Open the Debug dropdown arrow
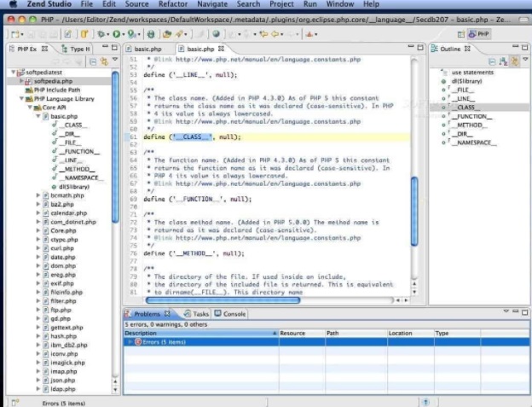This screenshot has width=532, height=407. [107, 35]
